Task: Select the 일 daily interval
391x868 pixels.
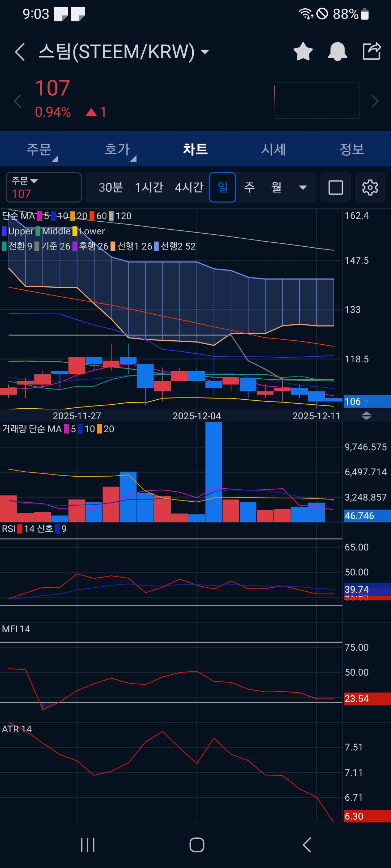Action: pyautogui.click(x=223, y=187)
